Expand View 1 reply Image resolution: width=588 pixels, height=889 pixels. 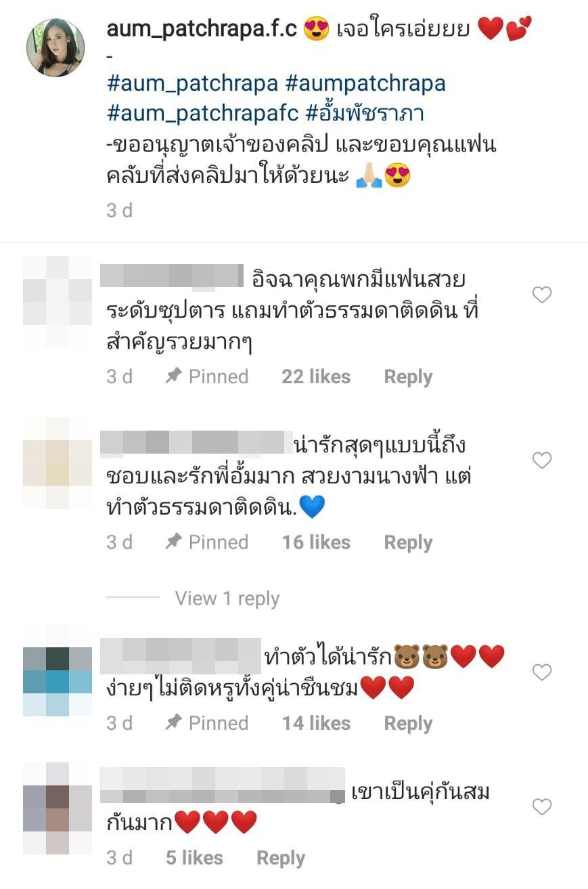coord(227,599)
